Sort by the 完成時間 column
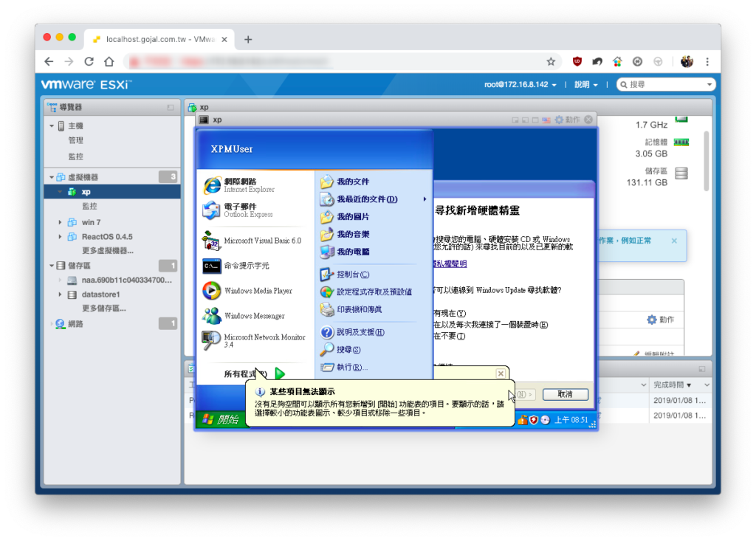This screenshot has width=756, height=541. [x=672, y=385]
